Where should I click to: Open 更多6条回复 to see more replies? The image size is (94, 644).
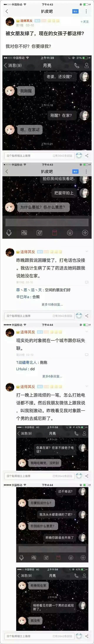(x=52, y=376)
